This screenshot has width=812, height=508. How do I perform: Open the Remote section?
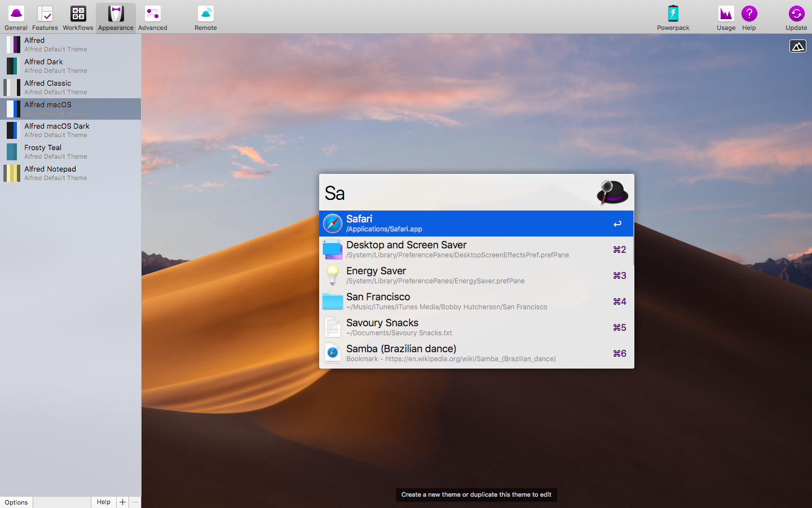tap(205, 17)
